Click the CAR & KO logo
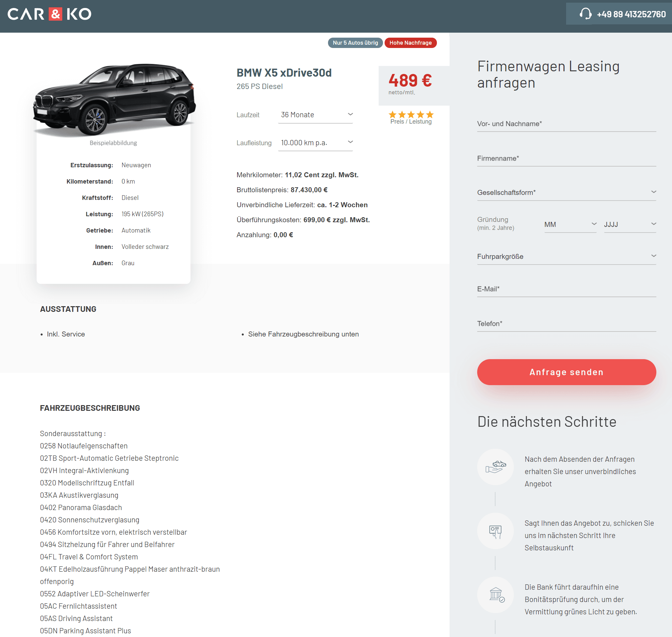 (49, 14)
